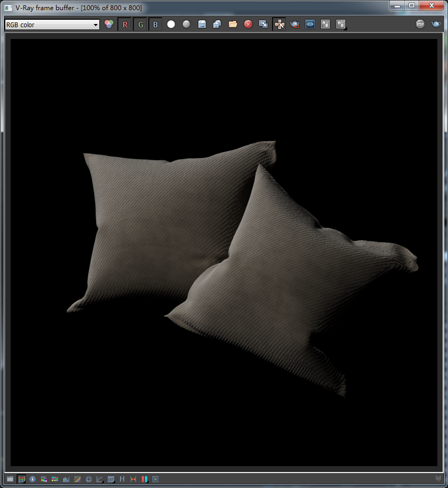Save the image using floppy disk icon
Screen dimensions: 448x488
coord(202,24)
